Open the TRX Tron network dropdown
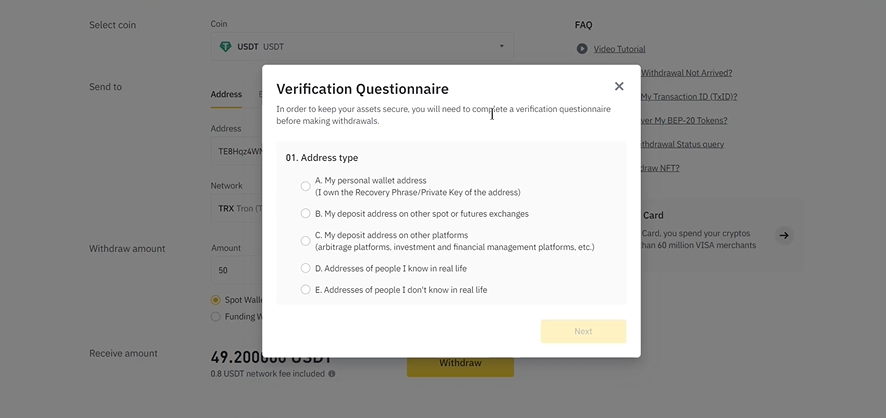 (236, 208)
